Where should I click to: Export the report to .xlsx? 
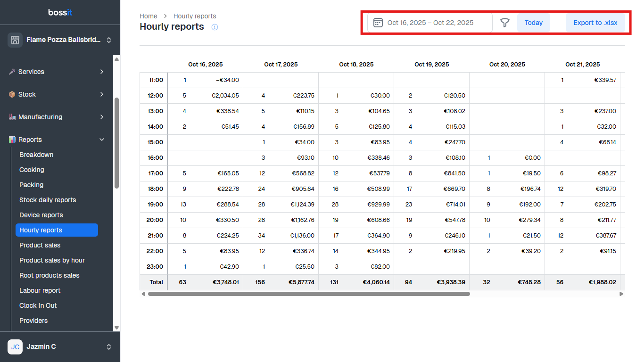point(595,23)
